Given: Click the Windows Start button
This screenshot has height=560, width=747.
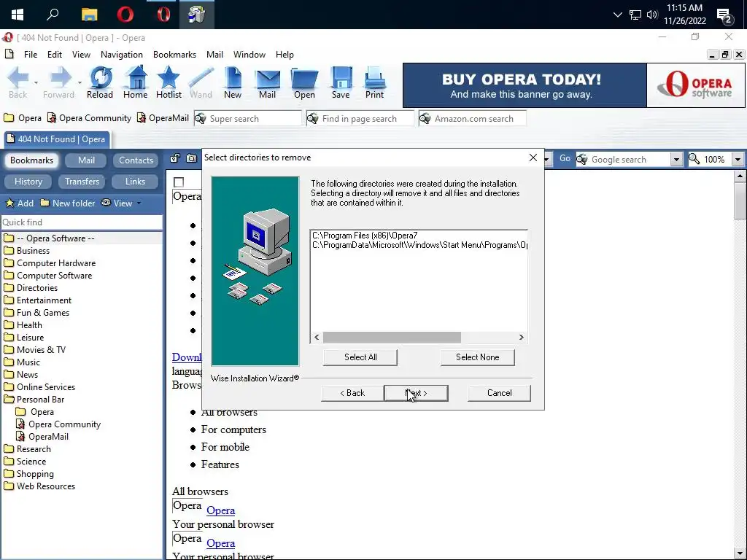Looking at the screenshot, I should pos(18,15).
